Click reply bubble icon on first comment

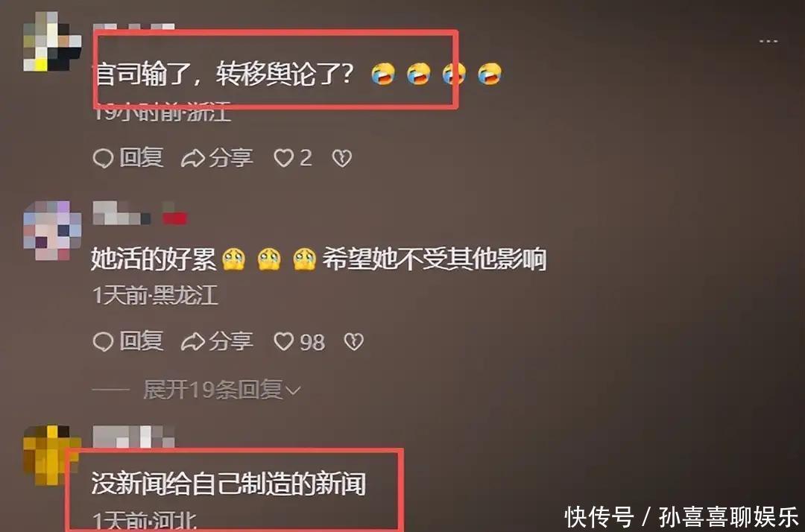click(103, 158)
